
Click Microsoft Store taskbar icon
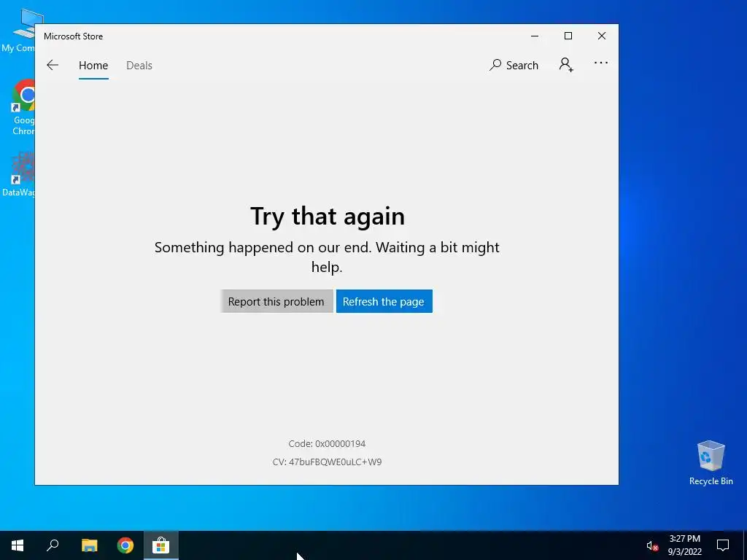pyautogui.click(x=161, y=545)
